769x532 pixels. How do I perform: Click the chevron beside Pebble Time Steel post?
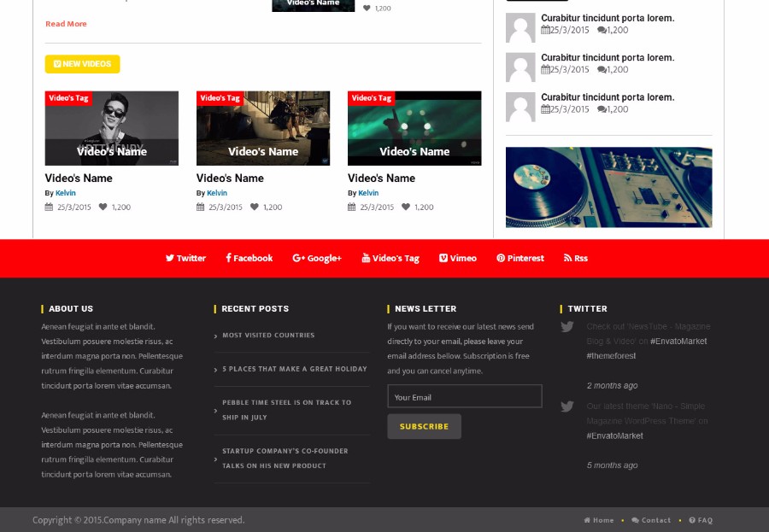(216, 411)
